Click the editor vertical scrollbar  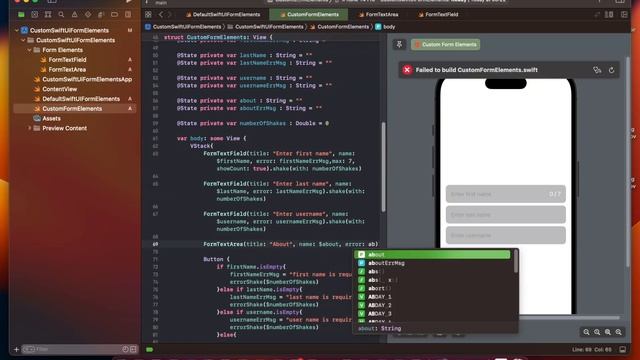(383, 167)
